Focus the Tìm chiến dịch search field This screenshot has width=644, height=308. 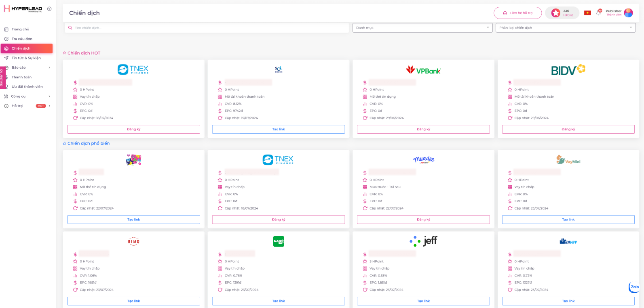(x=207, y=28)
